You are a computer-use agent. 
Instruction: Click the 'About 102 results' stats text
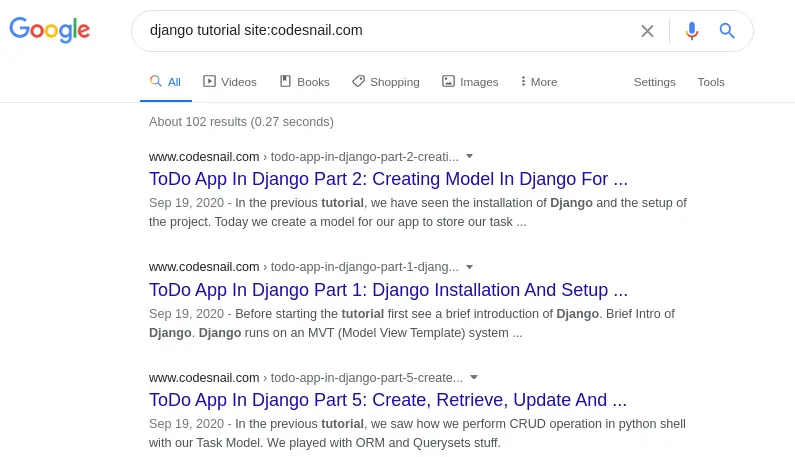[x=241, y=122]
